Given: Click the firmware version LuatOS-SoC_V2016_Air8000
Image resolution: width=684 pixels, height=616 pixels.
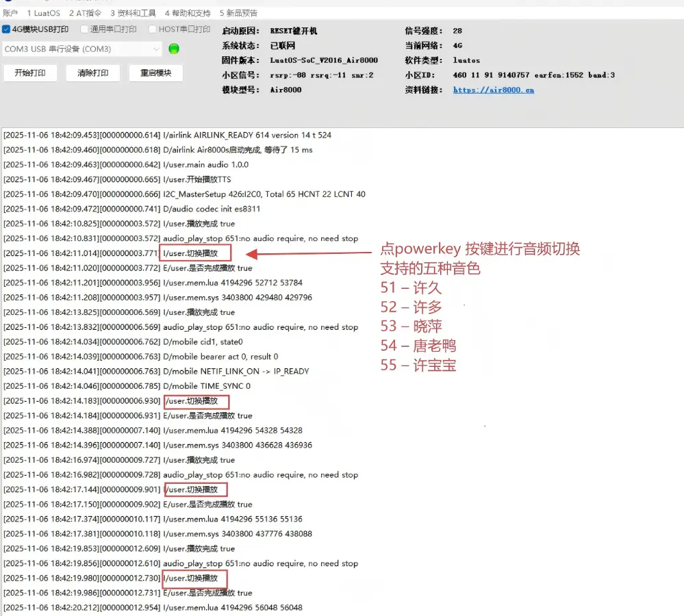Looking at the screenshot, I should click(324, 60).
